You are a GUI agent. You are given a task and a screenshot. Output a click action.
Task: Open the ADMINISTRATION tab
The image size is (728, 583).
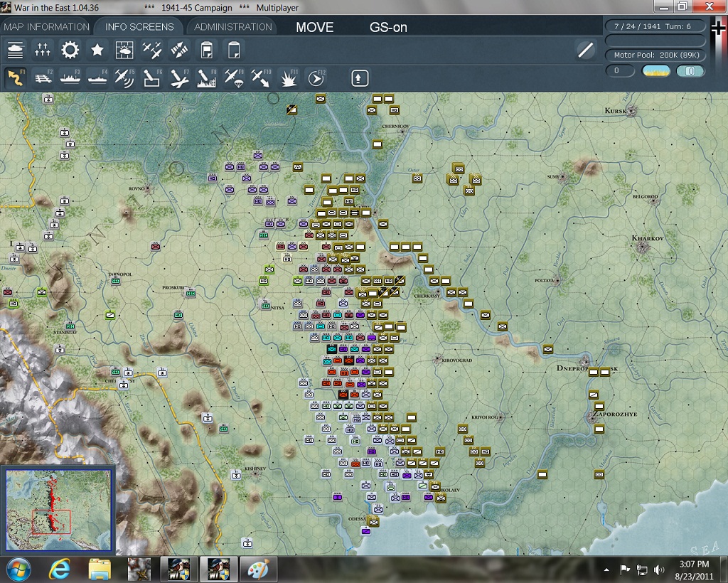tap(233, 27)
